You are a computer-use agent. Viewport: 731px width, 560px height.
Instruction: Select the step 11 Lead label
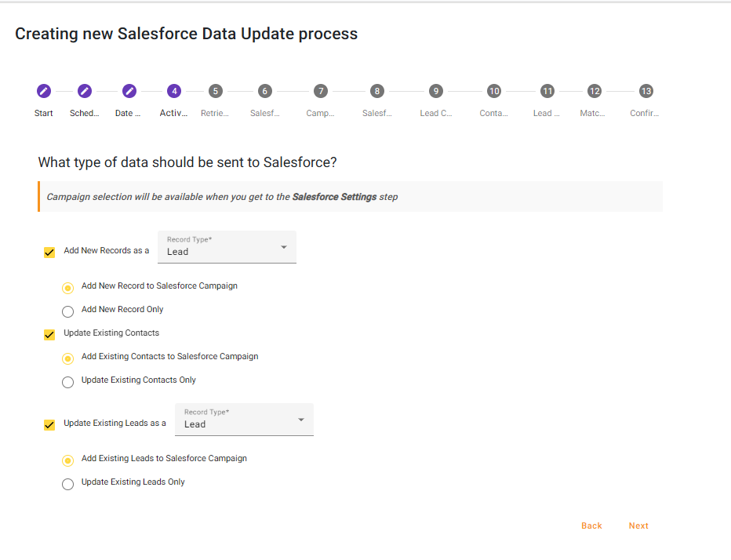[547, 113]
